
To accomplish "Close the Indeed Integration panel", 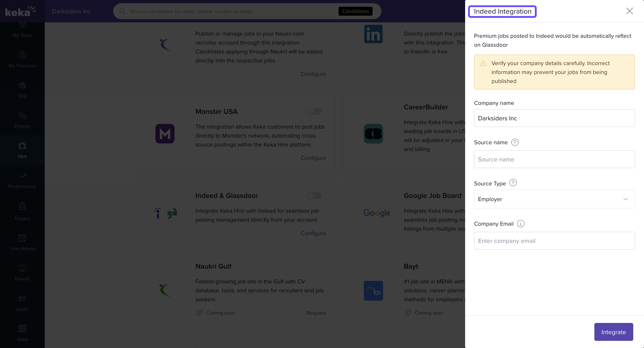I will tap(629, 11).
